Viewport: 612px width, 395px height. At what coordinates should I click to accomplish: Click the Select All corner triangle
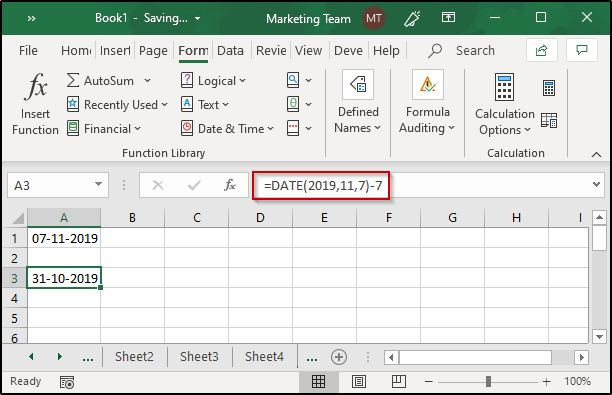[x=17, y=217]
